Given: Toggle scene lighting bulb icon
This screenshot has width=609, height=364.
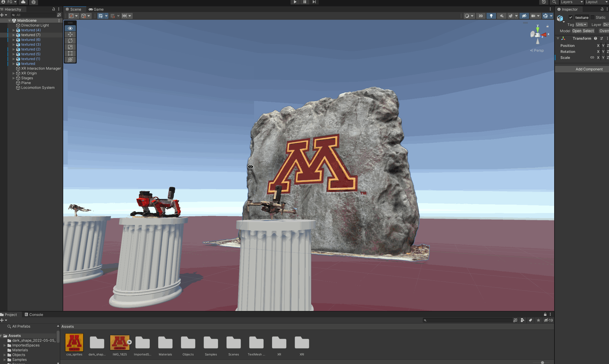Looking at the screenshot, I should coord(491,16).
